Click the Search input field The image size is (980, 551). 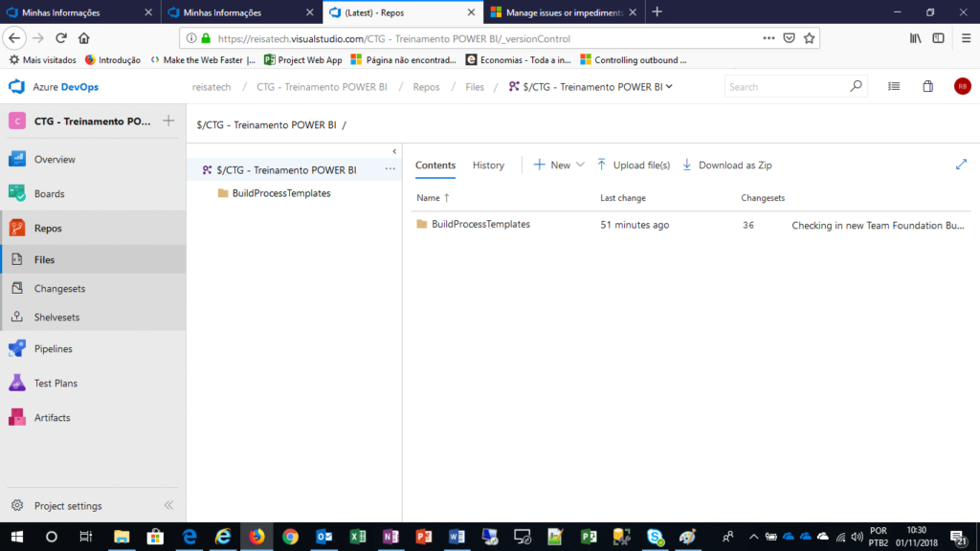pos(787,87)
